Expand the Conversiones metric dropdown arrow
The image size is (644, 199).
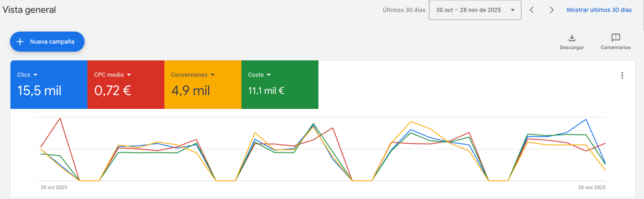tap(212, 75)
